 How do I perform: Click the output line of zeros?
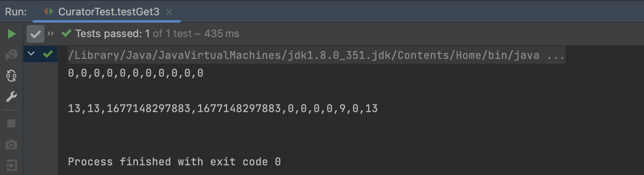click(x=135, y=73)
